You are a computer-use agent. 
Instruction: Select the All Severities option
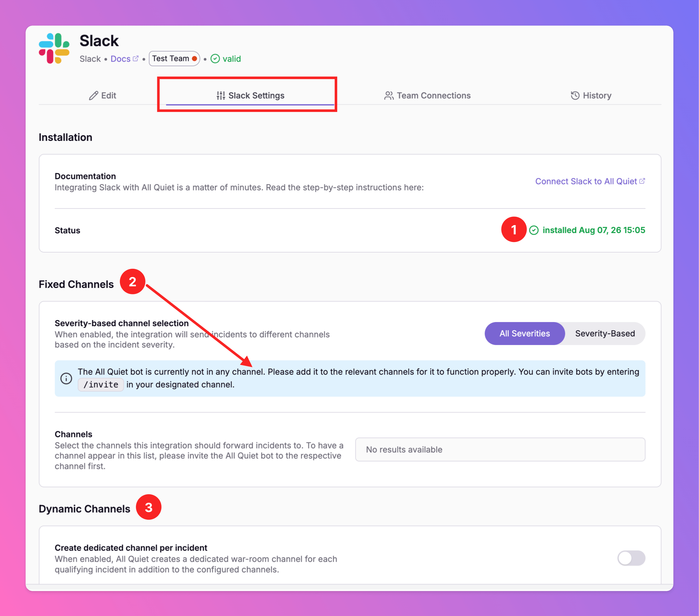[x=524, y=334]
